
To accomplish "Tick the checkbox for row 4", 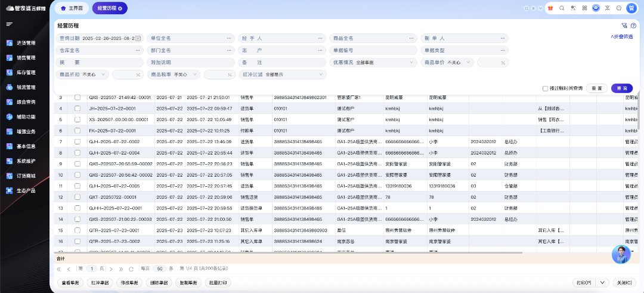I will click(77, 109).
